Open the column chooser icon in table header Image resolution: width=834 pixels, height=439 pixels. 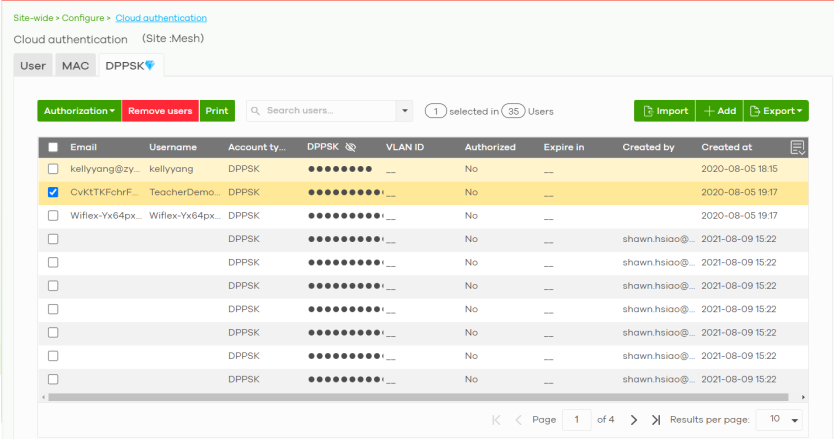[x=797, y=147]
